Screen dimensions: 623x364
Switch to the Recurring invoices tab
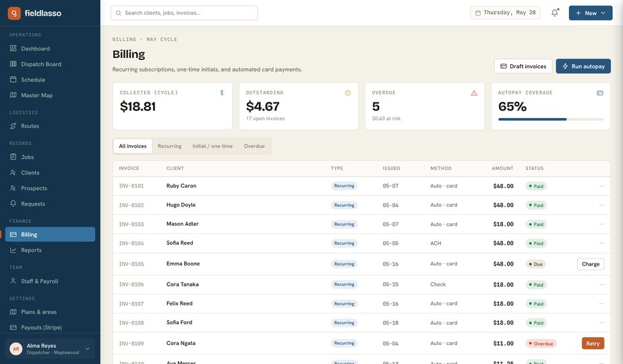[169, 146]
